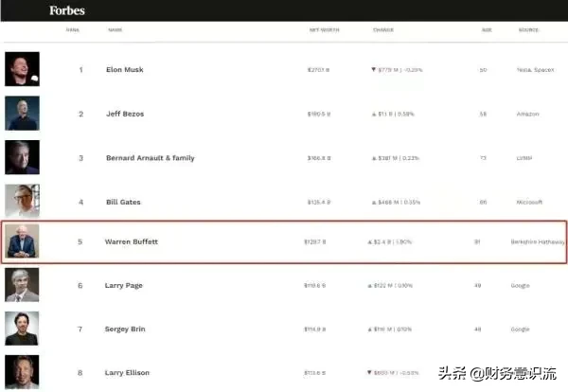This screenshot has height=392, width=568.
Task: Click Bill Gates's net worth value
Action: [x=319, y=203]
